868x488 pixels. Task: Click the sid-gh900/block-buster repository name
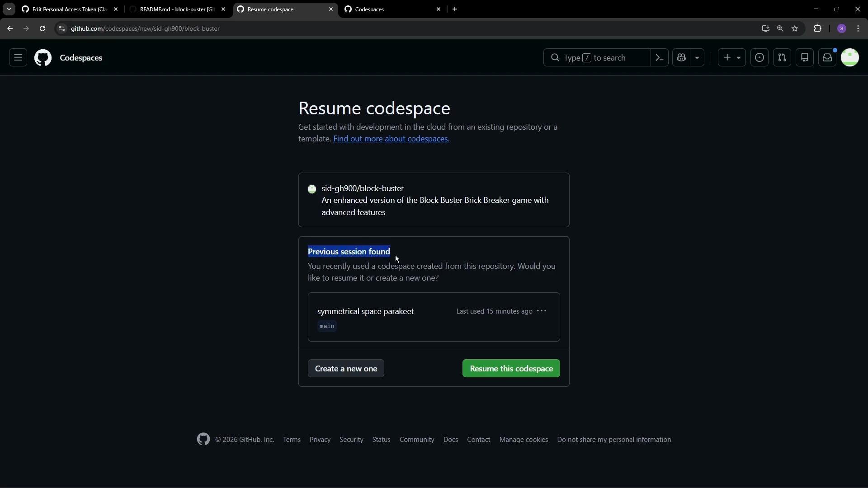(363, 188)
